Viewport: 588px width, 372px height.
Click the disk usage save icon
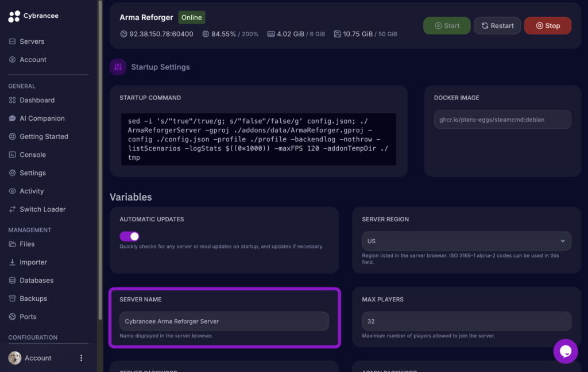click(x=337, y=34)
